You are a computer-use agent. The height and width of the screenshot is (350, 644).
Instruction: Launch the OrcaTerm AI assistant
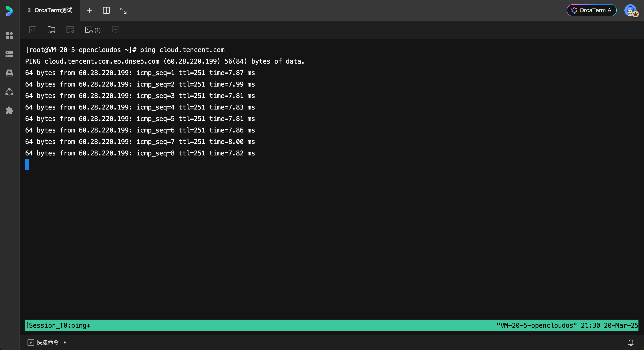[x=591, y=10]
